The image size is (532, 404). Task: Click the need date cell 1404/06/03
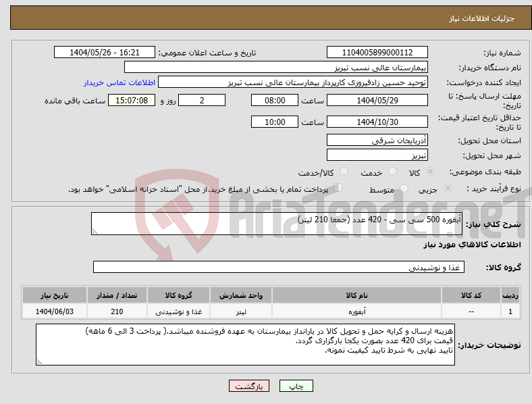54,311
